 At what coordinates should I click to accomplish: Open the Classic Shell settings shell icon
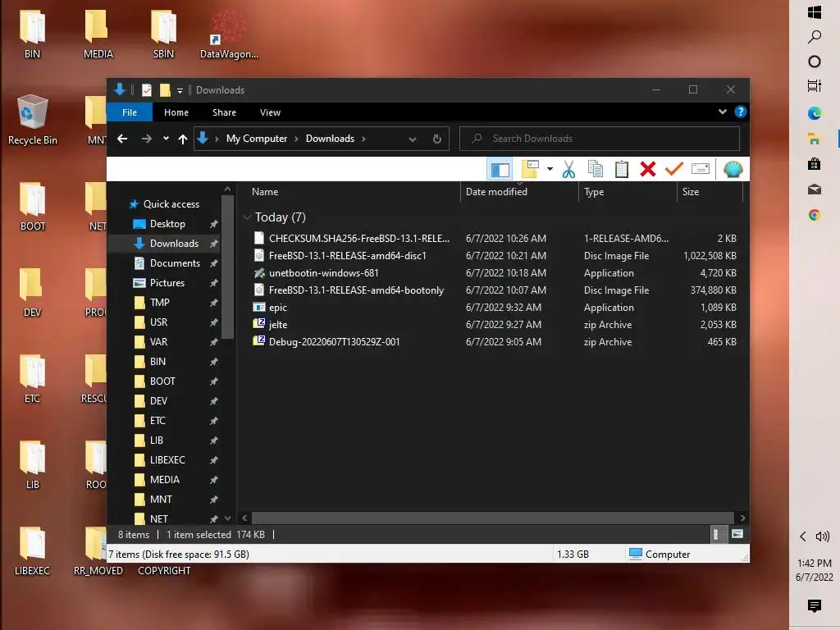click(733, 169)
